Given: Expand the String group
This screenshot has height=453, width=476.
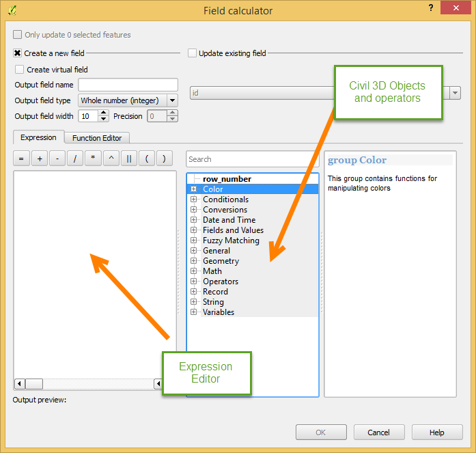Looking at the screenshot, I should coord(193,302).
